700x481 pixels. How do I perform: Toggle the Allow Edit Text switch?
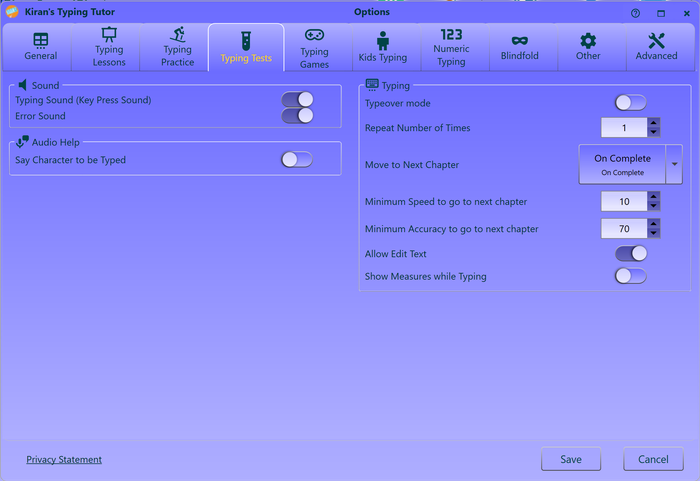[x=631, y=253]
